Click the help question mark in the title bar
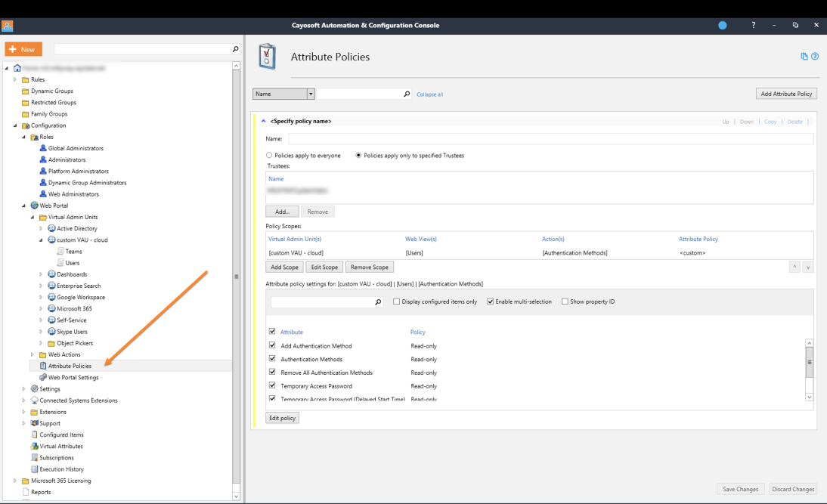This screenshot has width=827, height=504. [x=753, y=25]
